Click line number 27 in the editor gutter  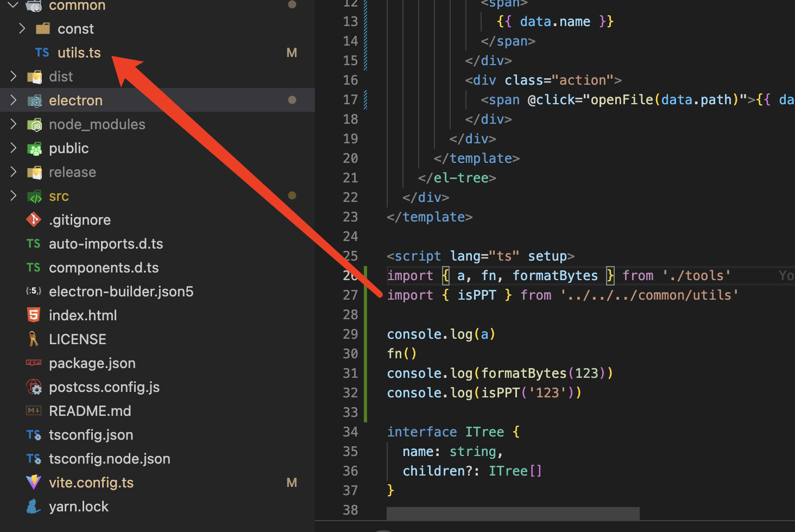(350, 295)
